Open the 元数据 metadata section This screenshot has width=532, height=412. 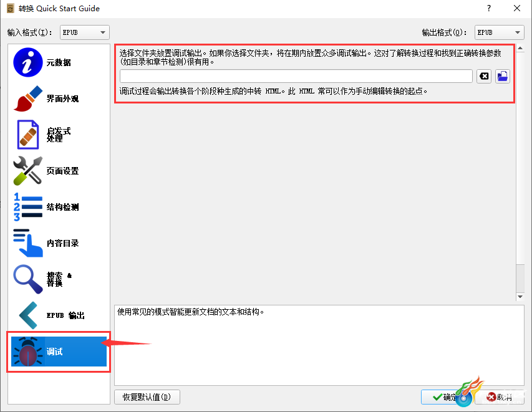59,62
